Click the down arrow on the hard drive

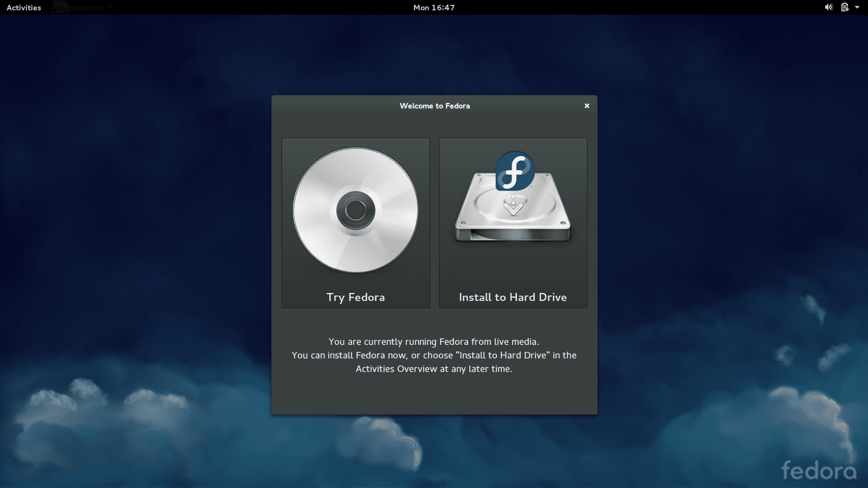[513, 207]
